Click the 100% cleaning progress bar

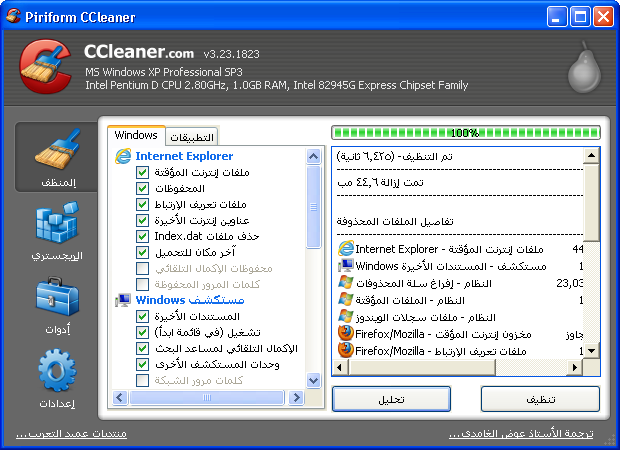coord(465,132)
